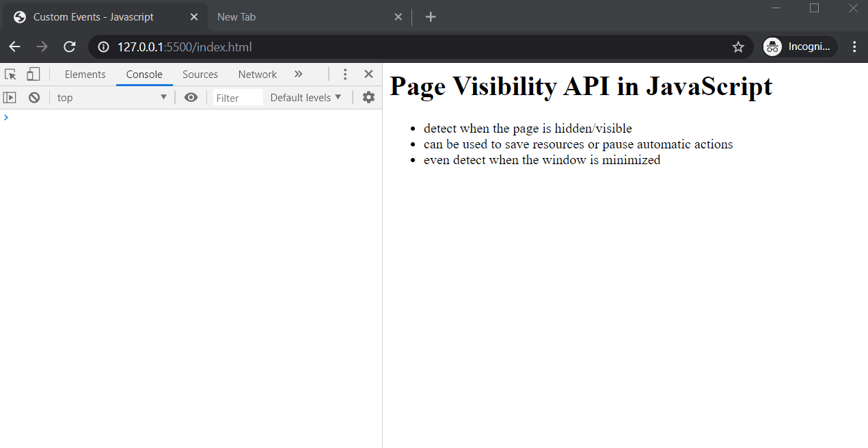Open console settings gear
The height and width of the screenshot is (448, 868).
[368, 98]
